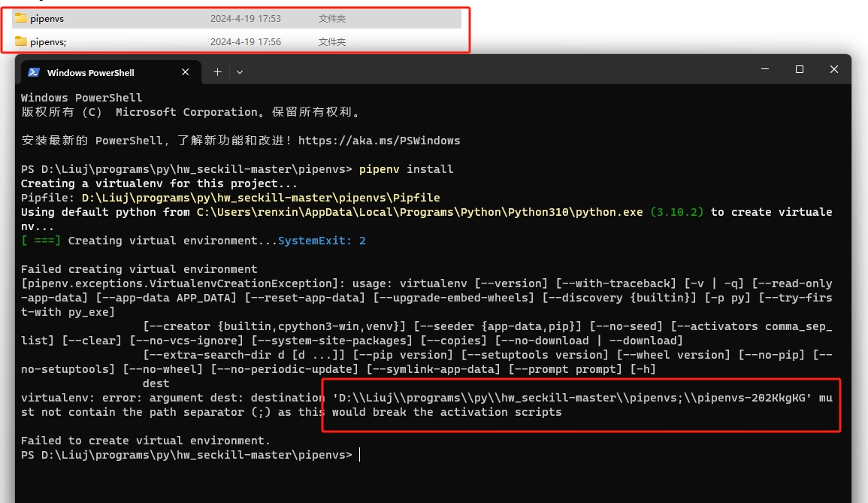This screenshot has height=503, width=868.
Task: Minimize the PowerShell terminal window
Action: (764, 69)
